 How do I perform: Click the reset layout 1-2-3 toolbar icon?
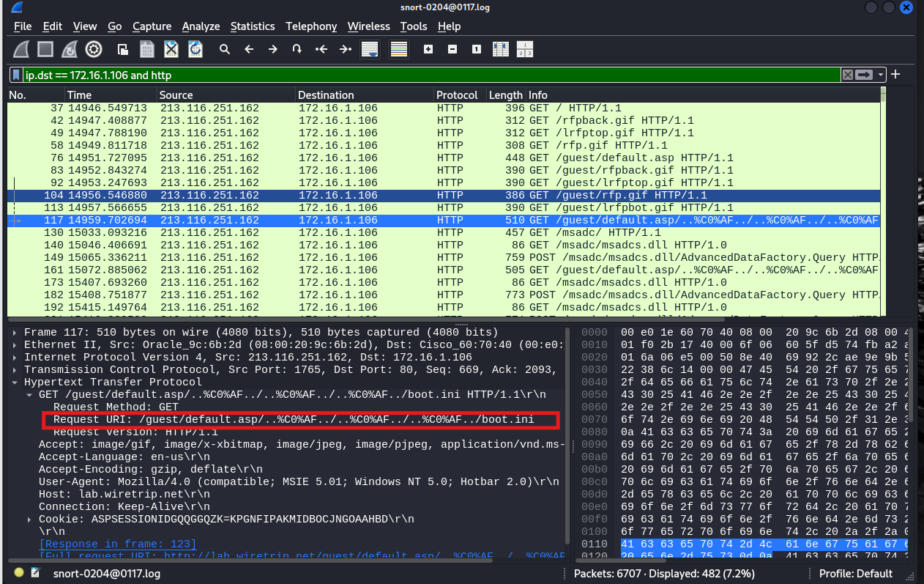525,49
